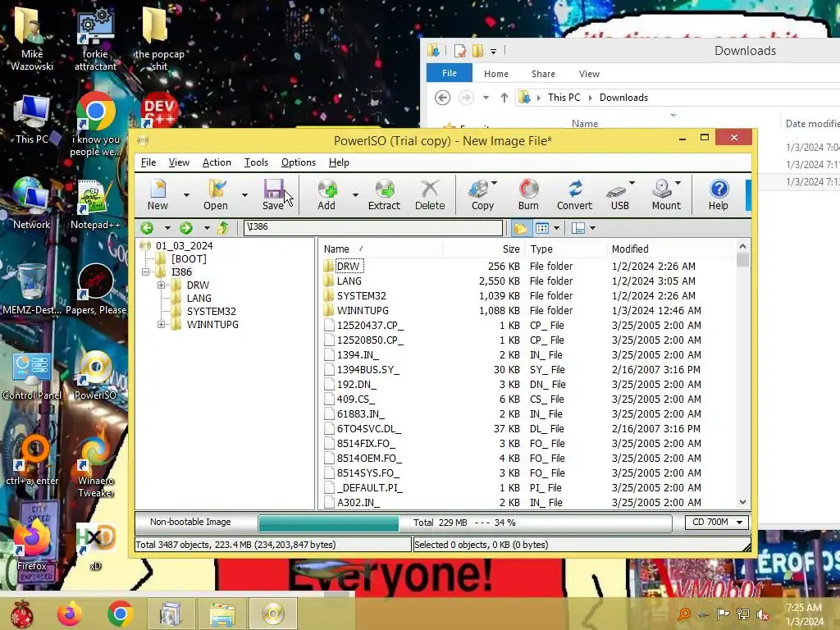The height and width of the screenshot is (630, 840).
Task: Expand the WINNTUPG tree node
Action: (162, 325)
